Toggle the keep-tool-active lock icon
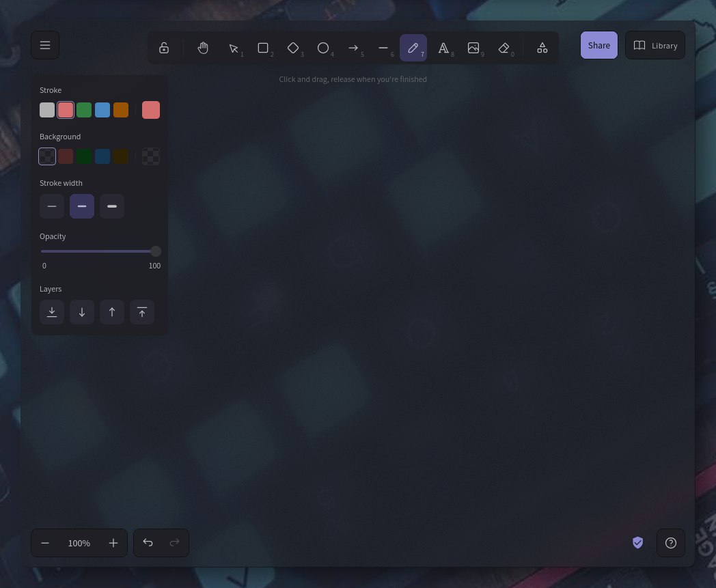 point(164,48)
